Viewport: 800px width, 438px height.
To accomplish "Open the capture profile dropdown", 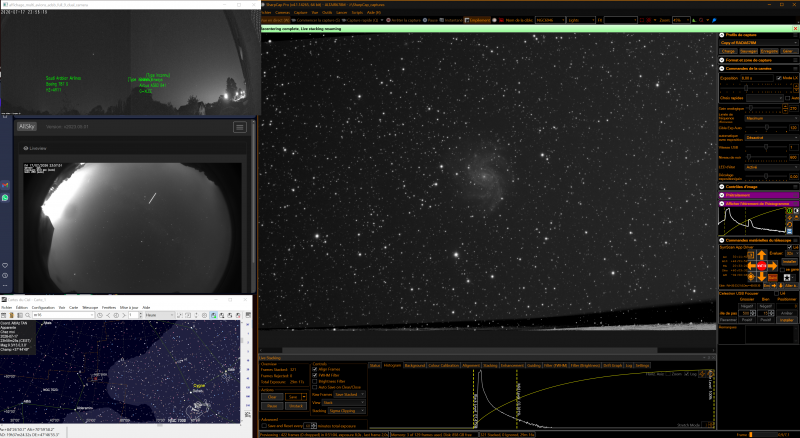I will click(759, 43).
